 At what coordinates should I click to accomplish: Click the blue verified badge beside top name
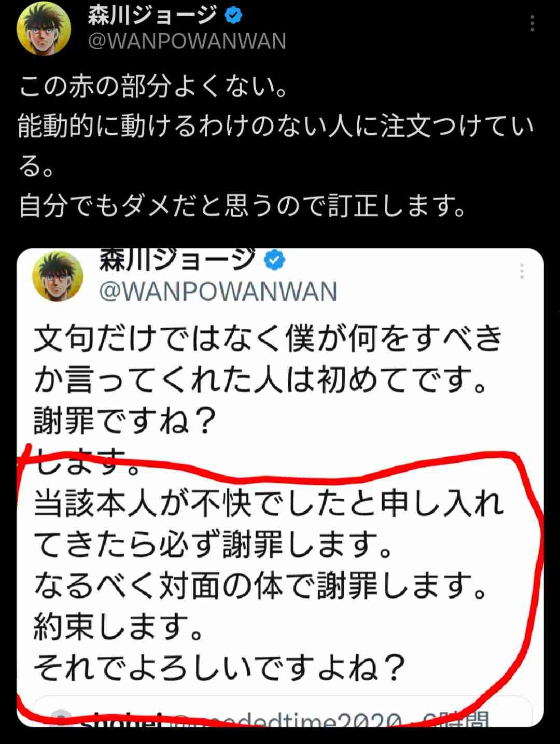(x=233, y=16)
